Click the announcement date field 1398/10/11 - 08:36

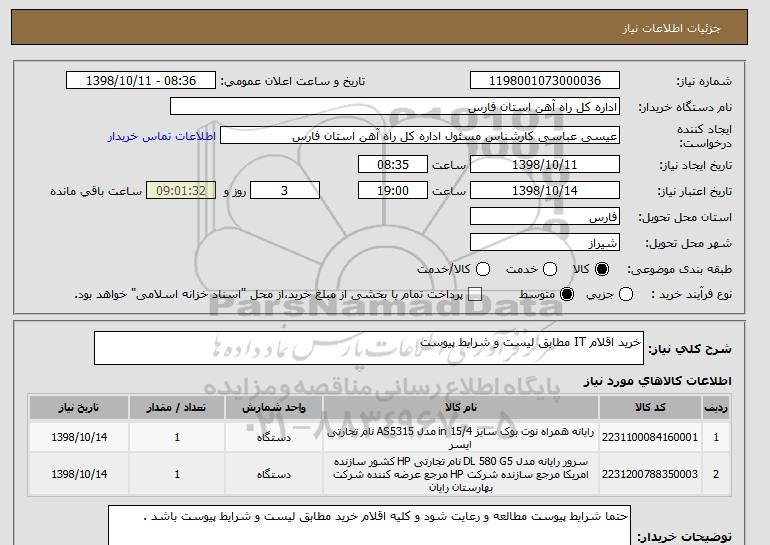click(141, 81)
